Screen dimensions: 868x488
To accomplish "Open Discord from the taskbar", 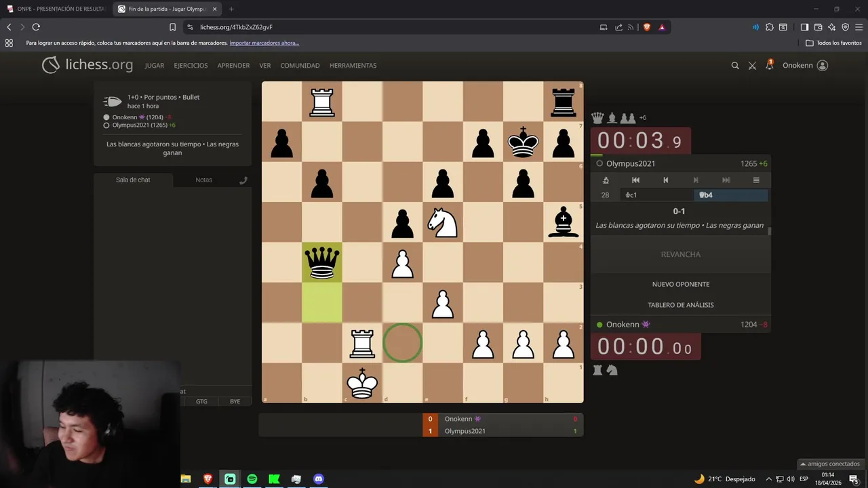I will coord(319,479).
